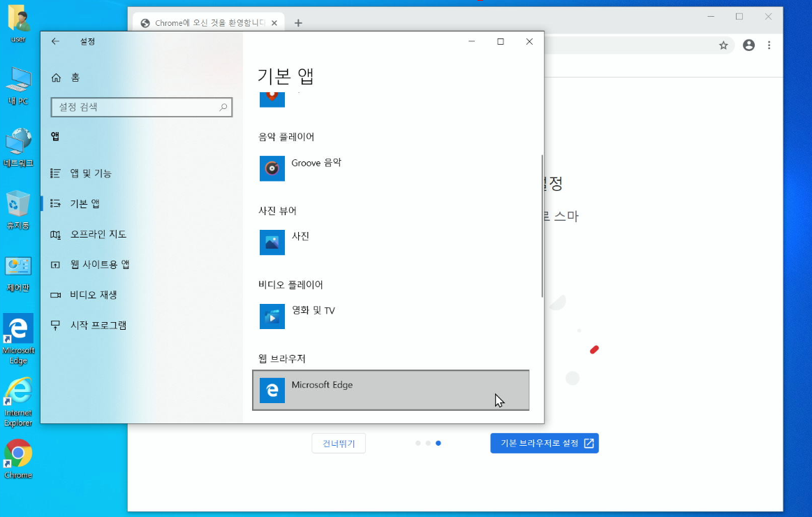Select the Microsoft Edge desktop shortcut
Screen dimensions: 812x517
[x=18, y=340]
